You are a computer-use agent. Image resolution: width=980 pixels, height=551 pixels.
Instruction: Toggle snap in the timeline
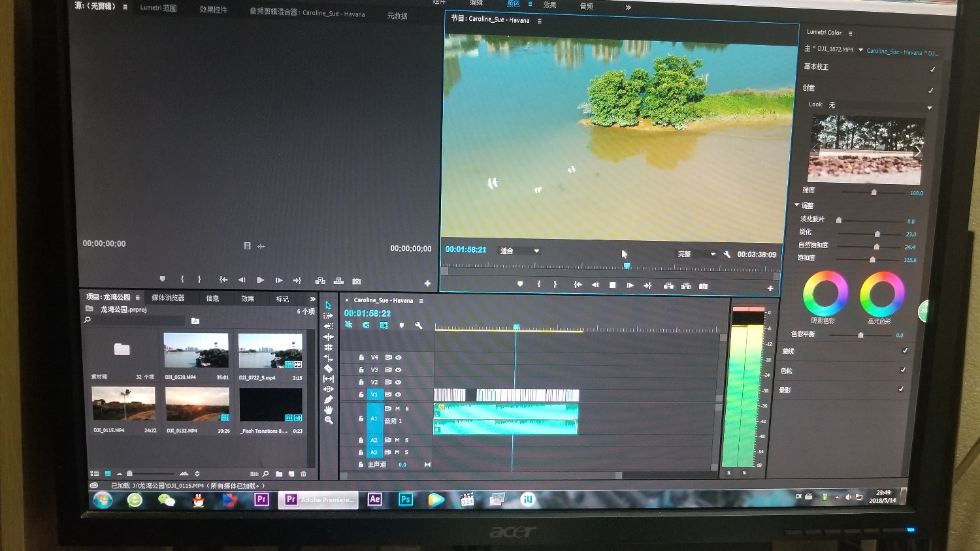tap(366, 325)
